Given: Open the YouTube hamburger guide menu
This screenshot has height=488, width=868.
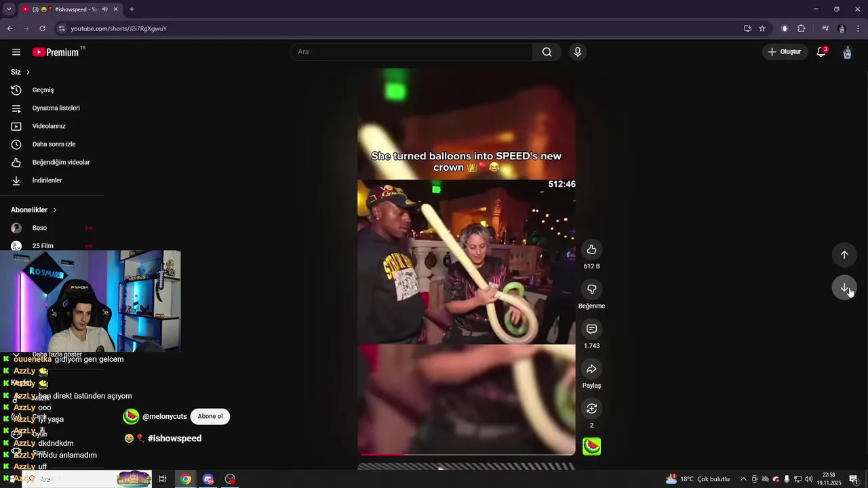Looking at the screenshot, I should [x=16, y=52].
